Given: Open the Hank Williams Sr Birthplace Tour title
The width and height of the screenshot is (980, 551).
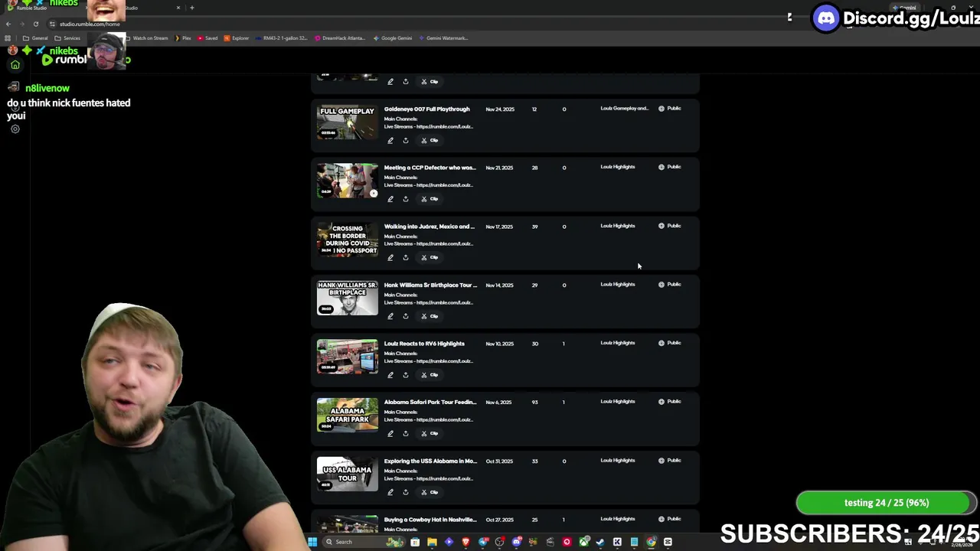Looking at the screenshot, I should click(x=430, y=285).
